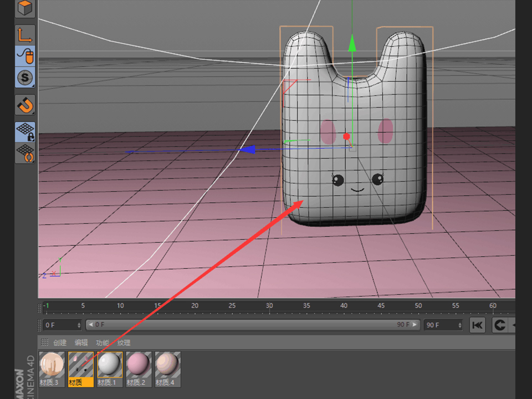
Task: Toggle the tweak mode mouse icon
Action: point(25,56)
